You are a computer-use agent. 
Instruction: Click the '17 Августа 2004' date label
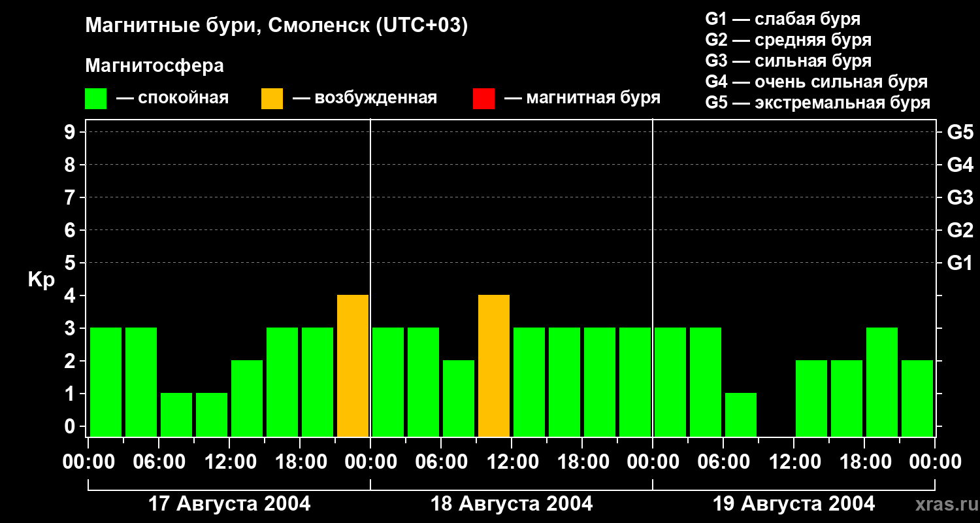(x=229, y=504)
